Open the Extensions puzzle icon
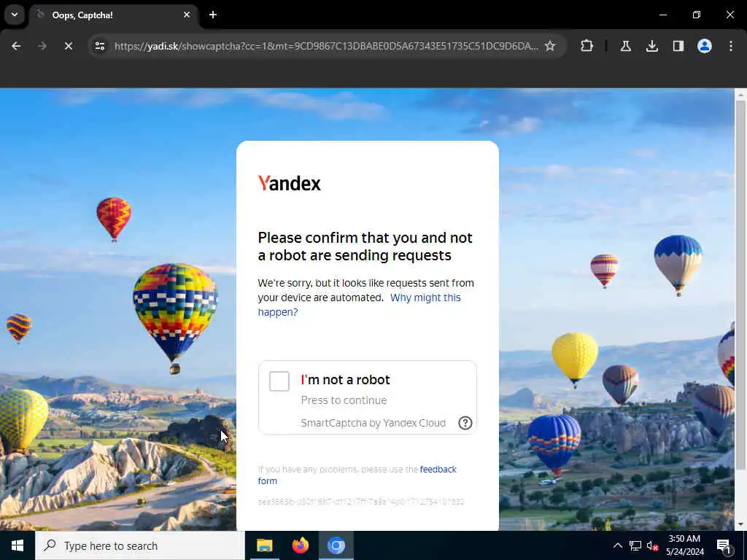 pos(587,46)
